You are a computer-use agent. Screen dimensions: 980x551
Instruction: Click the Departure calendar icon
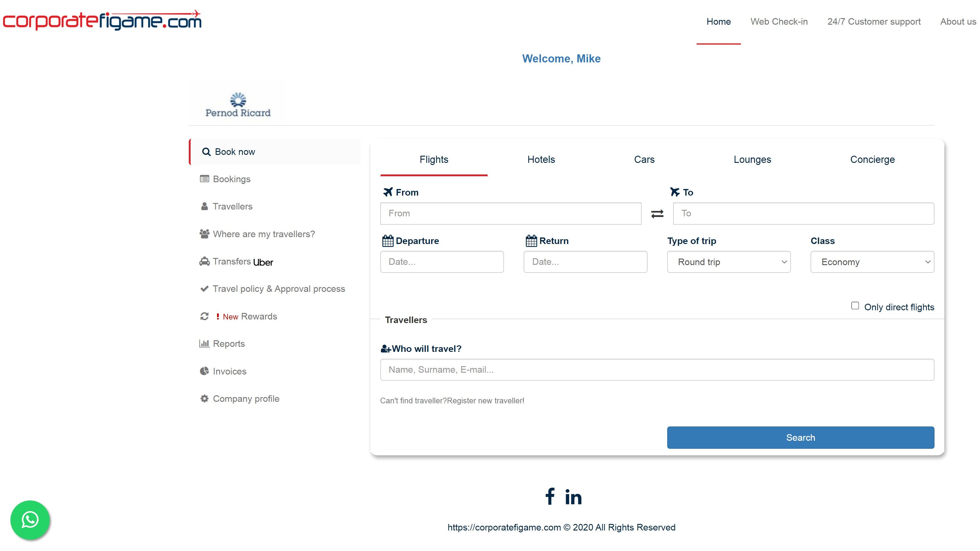click(387, 241)
